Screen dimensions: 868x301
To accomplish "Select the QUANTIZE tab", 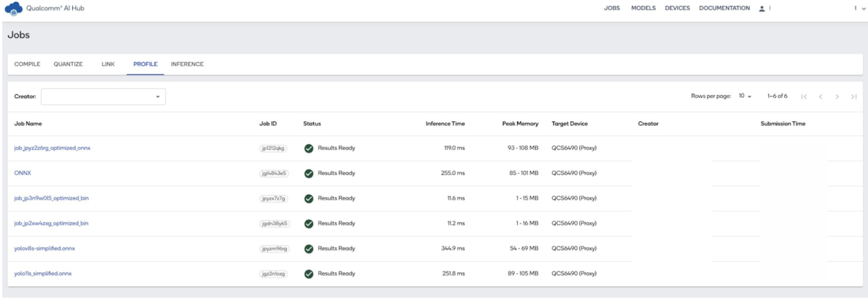I will [68, 64].
